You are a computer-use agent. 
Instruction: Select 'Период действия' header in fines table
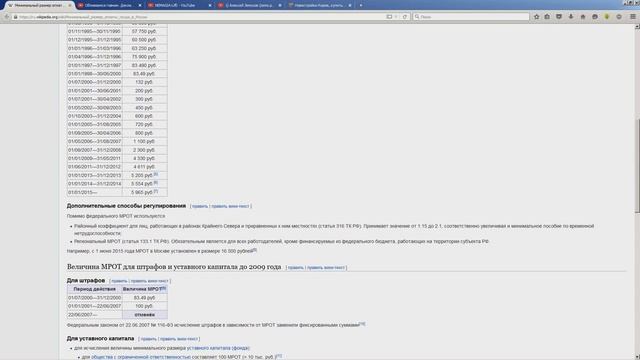click(95, 289)
